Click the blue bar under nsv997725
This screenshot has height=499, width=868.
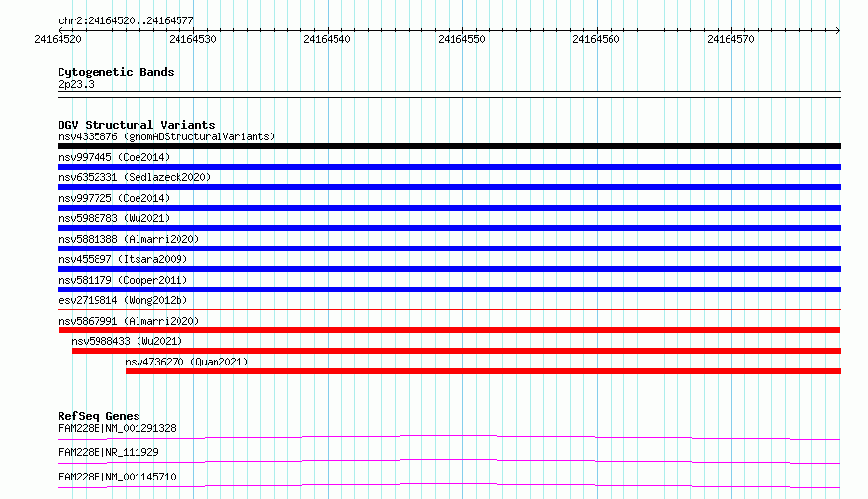[449, 208]
